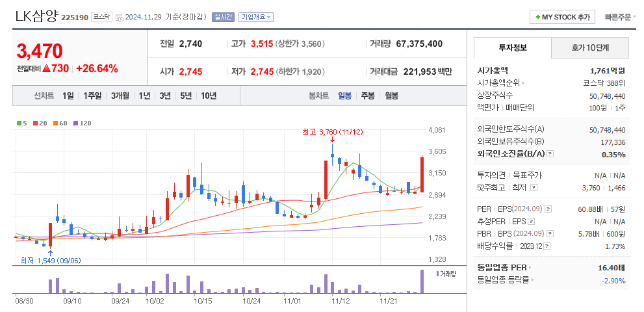
Task: Click the PER value 60.88배
Action: [x=590, y=210]
